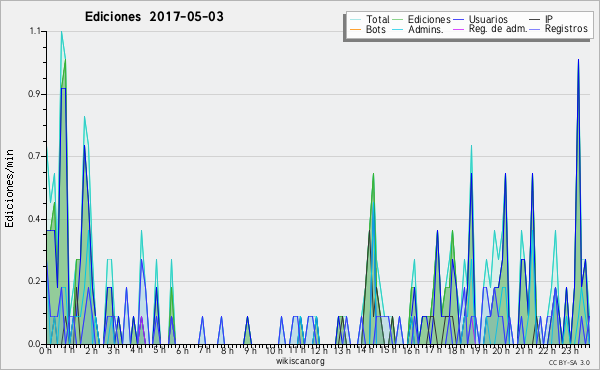This screenshot has height=370, width=600.
Task: Click the Reg. de adm. legend label
Action: coord(498,29)
